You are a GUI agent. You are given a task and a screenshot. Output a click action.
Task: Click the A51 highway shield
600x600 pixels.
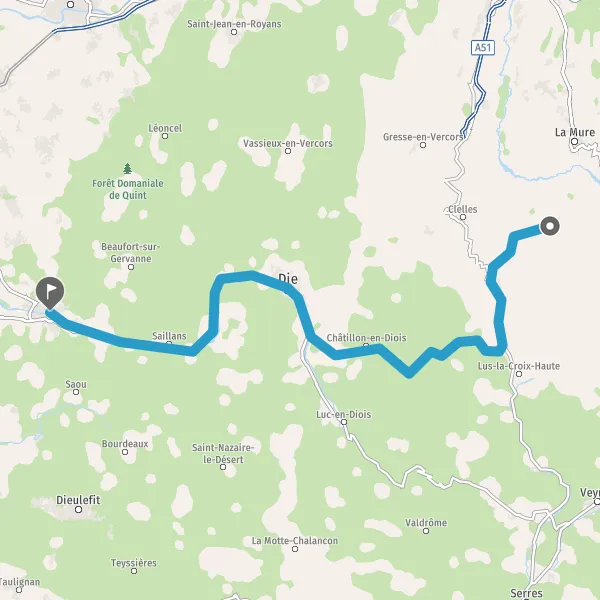coord(483,47)
